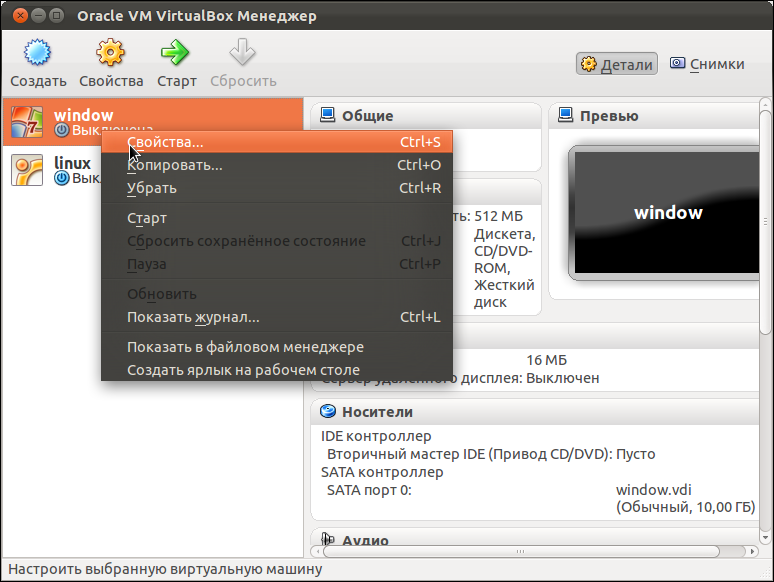The height and width of the screenshot is (582, 774).
Task: Click the Вторичный мастер IDE line
Action: 491,454
